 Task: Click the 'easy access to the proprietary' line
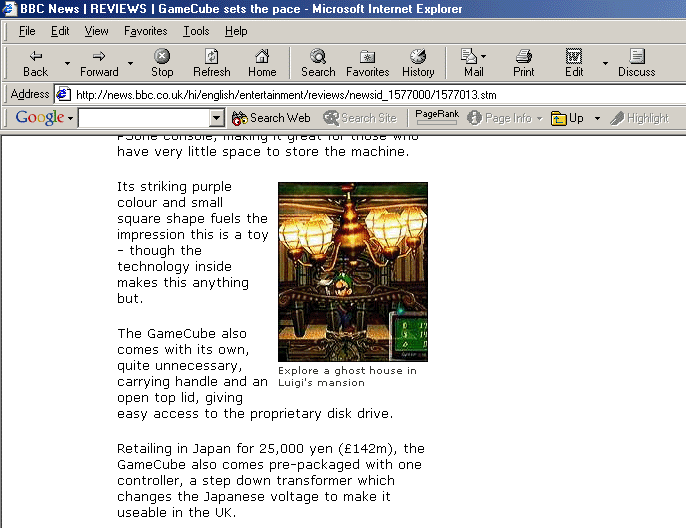[x=256, y=414]
